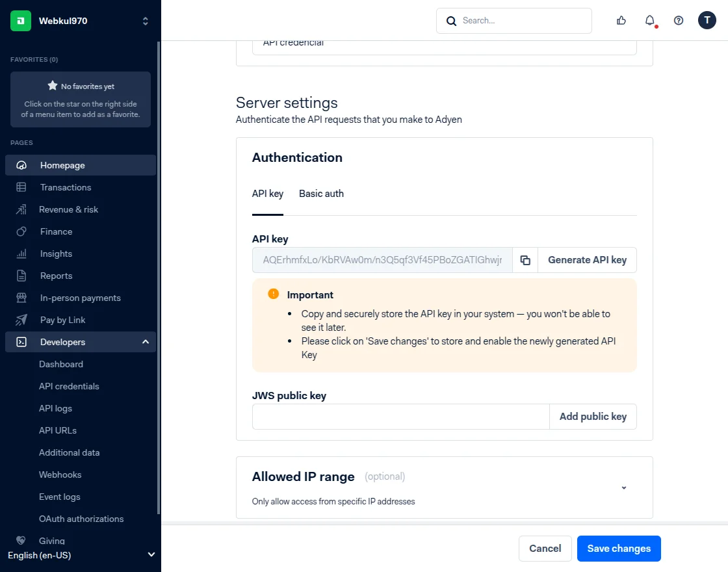The width and height of the screenshot is (728, 572).
Task: Click the Authentication heading
Action: coord(297,157)
